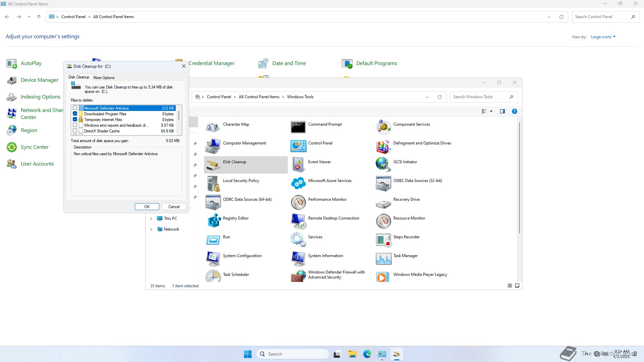Open Microsoft Azure Services icon

298,184
